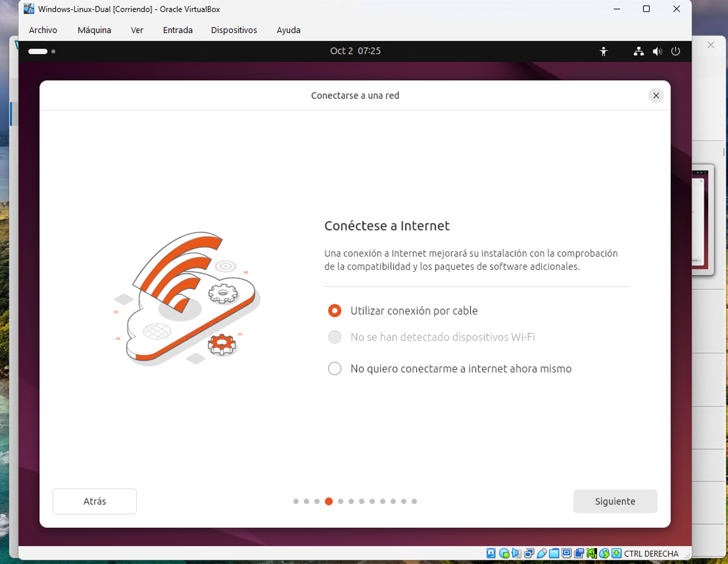
Task: Click the recording indicator icon
Action: coord(579,553)
